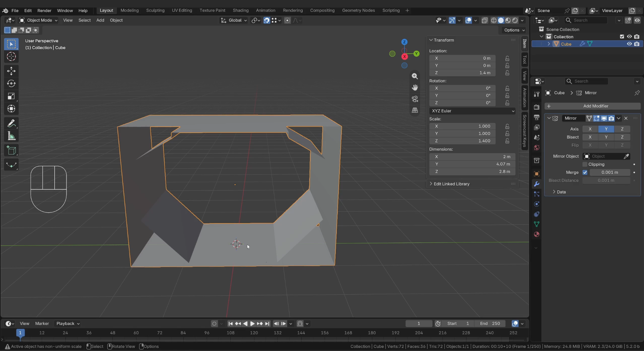The height and width of the screenshot is (351, 644).
Task: Activate the Rotate tool
Action: click(11, 84)
